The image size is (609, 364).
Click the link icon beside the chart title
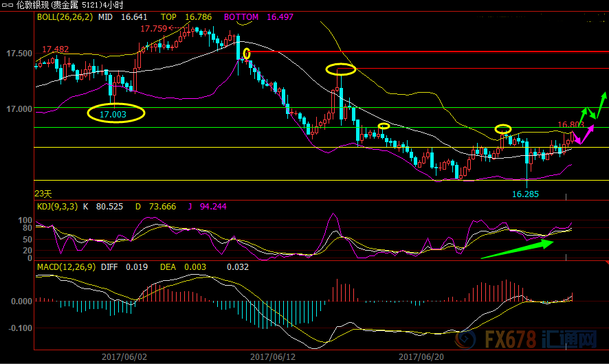8,4
